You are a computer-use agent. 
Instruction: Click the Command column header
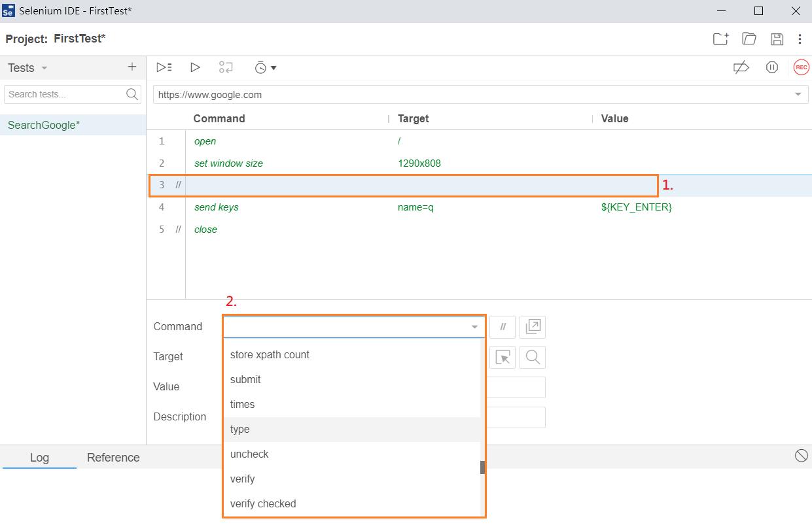click(x=219, y=118)
